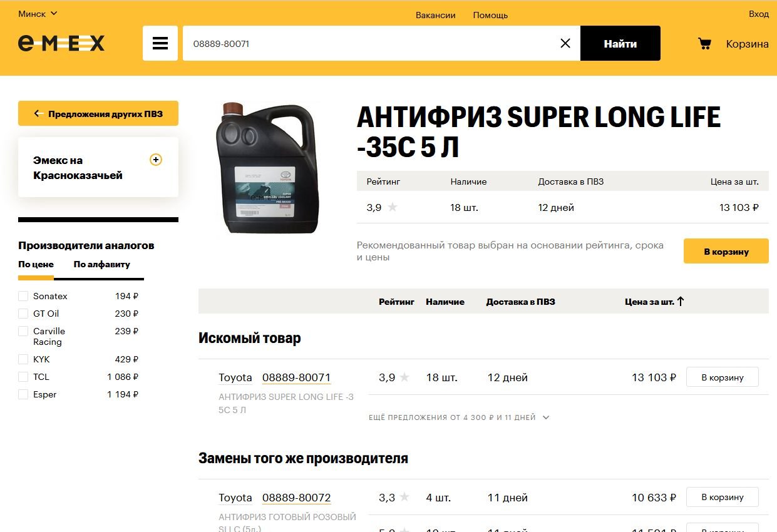Image resolution: width=777 pixels, height=532 pixels.
Task: Click the Sonatex price 194 ₽
Action: click(x=126, y=296)
